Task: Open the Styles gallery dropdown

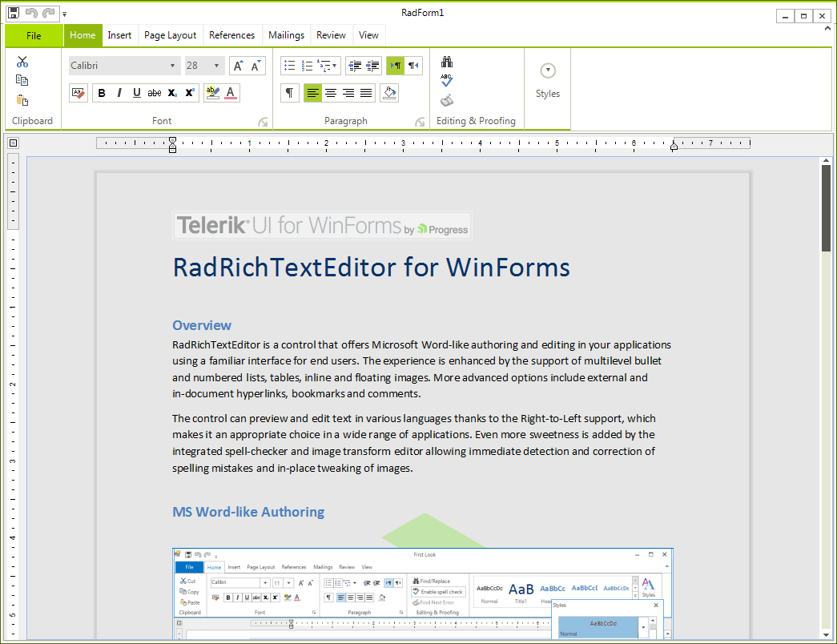Action: tap(547, 70)
